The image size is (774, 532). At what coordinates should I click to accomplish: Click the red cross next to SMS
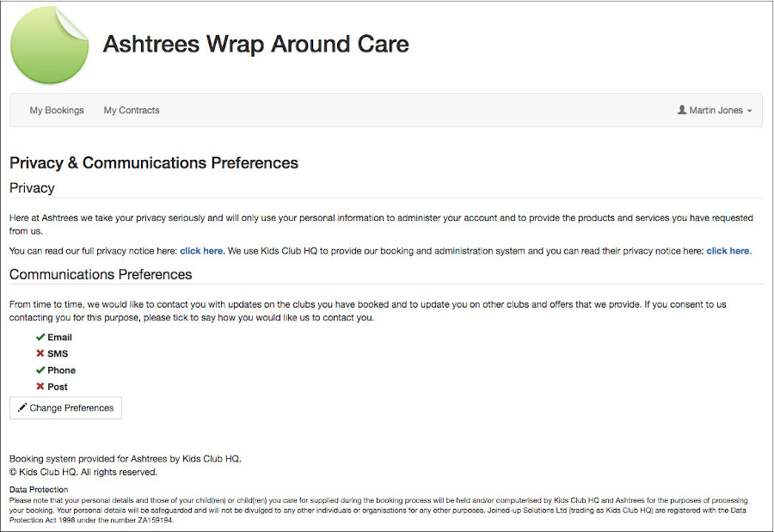(40, 353)
